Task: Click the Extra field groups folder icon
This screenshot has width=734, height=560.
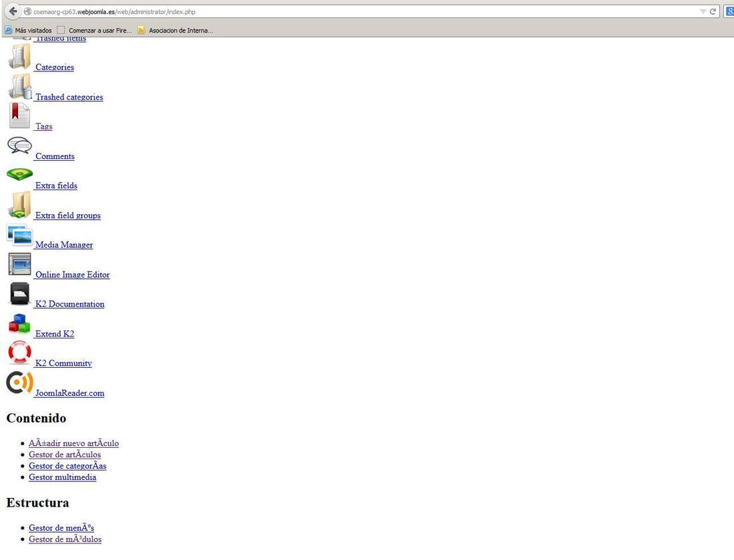Action: point(19,205)
